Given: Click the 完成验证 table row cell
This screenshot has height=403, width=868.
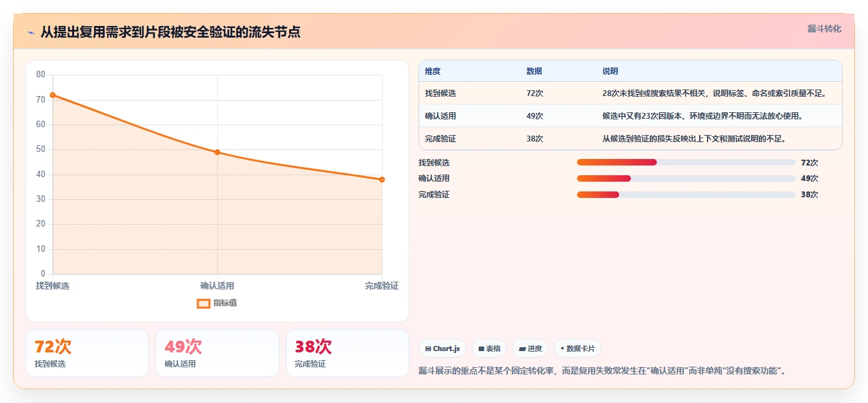Looking at the screenshot, I should [440, 139].
